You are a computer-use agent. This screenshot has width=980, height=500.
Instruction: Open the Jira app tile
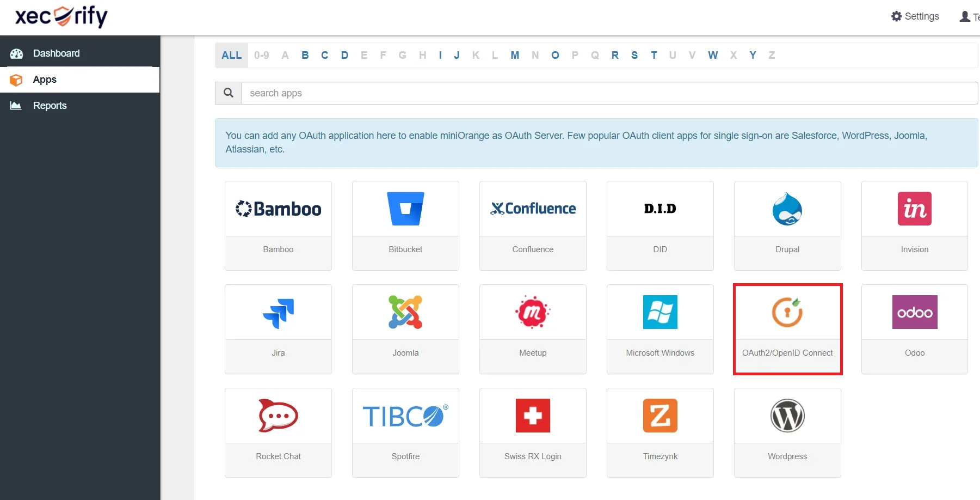tap(278, 312)
